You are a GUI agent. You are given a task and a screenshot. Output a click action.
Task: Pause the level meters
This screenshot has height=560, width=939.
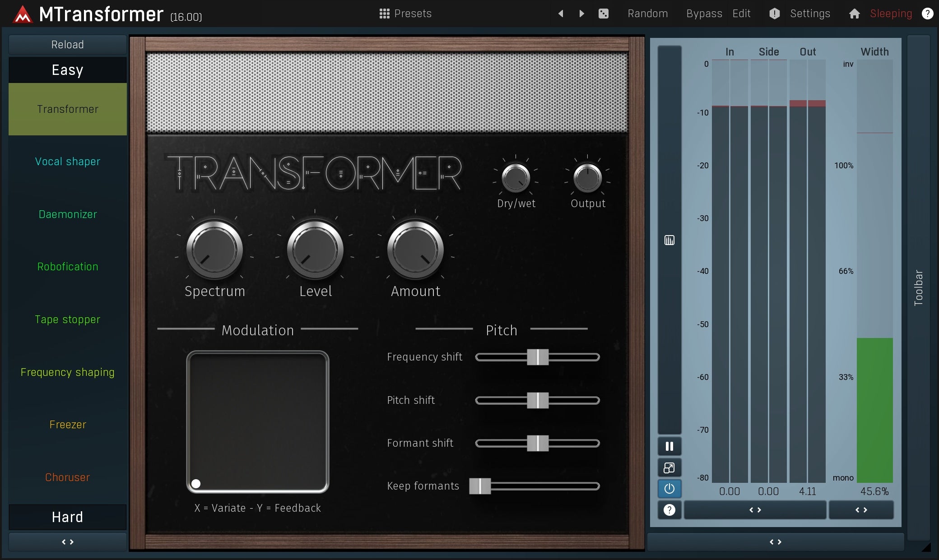tap(669, 446)
